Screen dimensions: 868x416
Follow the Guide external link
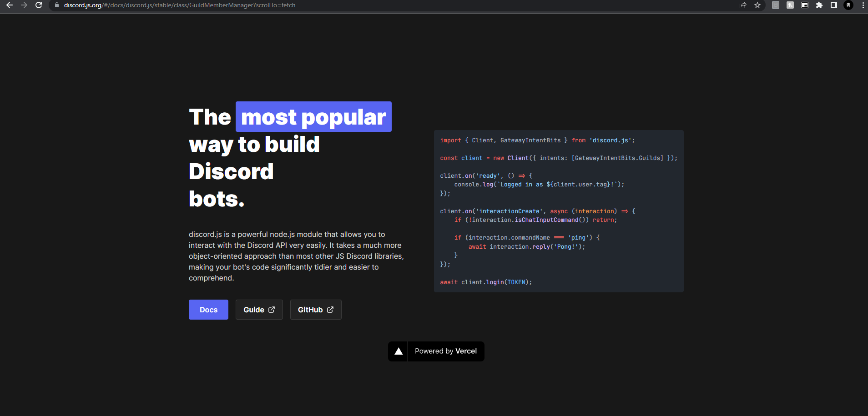[x=259, y=310]
